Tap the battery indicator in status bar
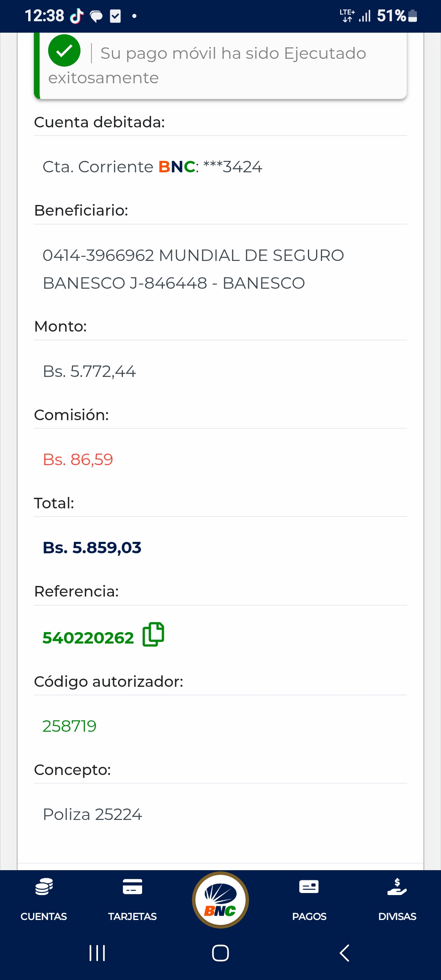Image resolution: width=441 pixels, height=980 pixels. [413, 16]
